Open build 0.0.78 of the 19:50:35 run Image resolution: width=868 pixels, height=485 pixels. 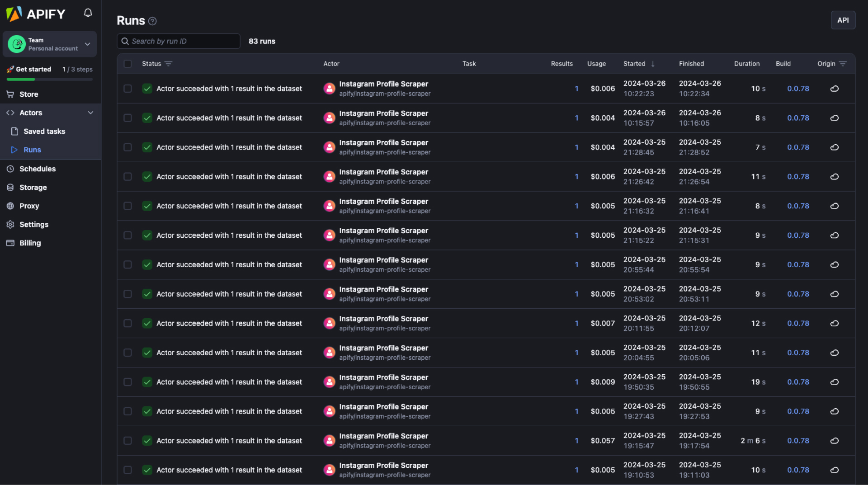(798, 382)
